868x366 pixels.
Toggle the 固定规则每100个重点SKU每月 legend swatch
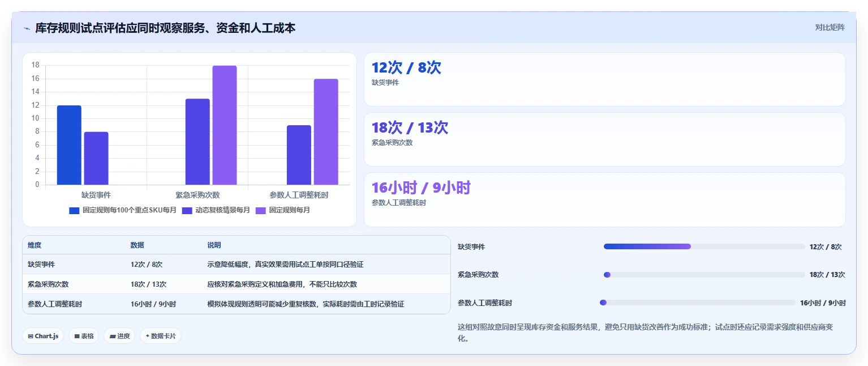coord(74,210)
